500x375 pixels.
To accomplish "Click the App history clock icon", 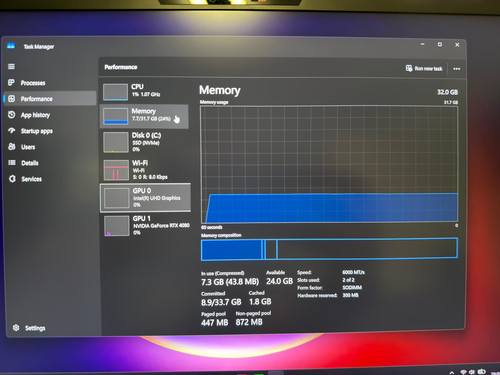I will (11, 115).
